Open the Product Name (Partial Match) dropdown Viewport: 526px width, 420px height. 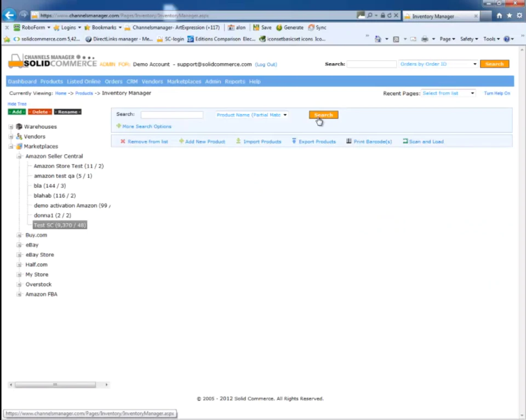point(251,115)
